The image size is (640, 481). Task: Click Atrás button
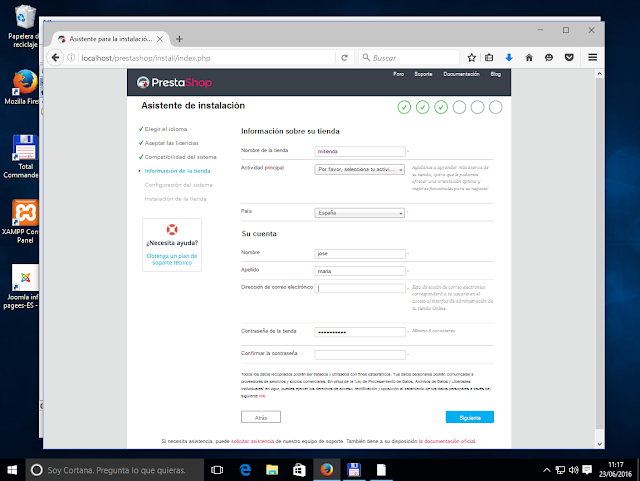coord(261,417)
